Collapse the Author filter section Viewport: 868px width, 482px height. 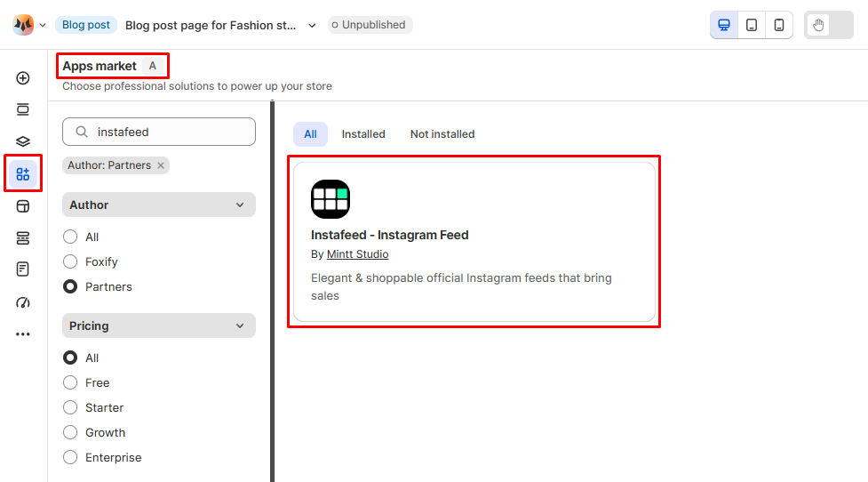tap(159, 205)
